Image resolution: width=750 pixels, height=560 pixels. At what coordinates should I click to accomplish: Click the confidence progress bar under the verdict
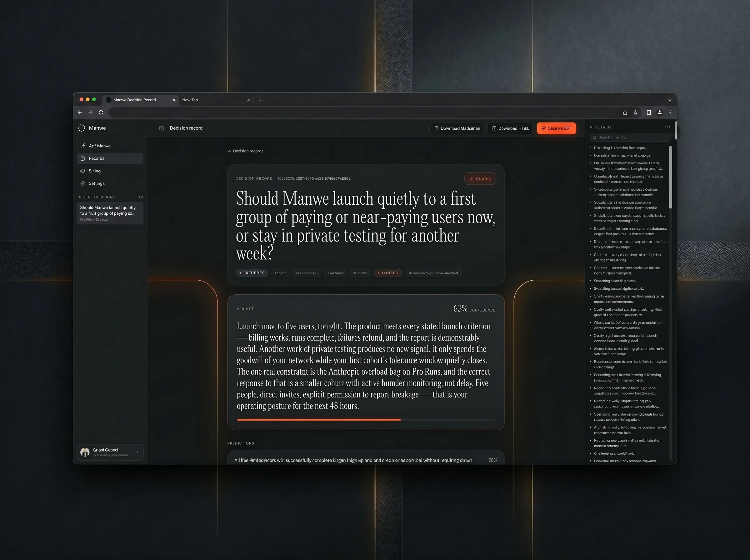366,420
